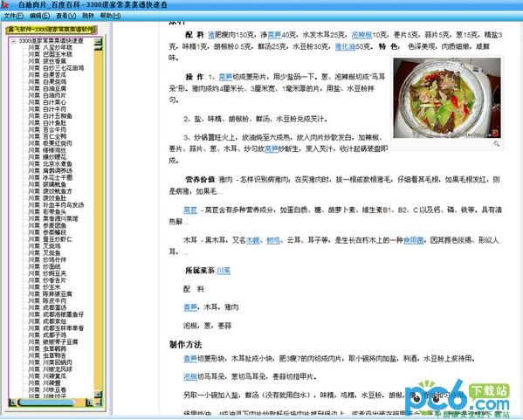Click the red app icon in title bar

(4, 4)
